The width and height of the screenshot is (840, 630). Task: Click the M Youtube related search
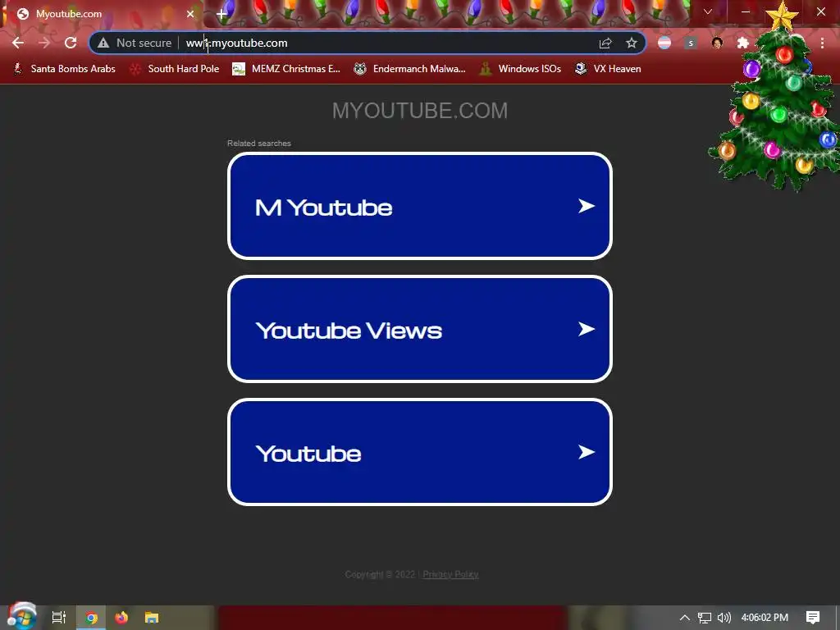pos(419,206)
